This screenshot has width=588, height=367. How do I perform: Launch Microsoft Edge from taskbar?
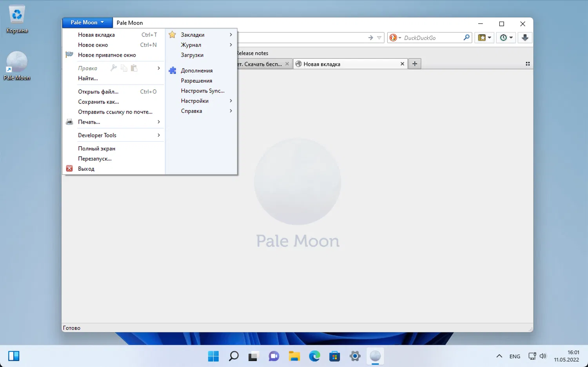coord(314,356)
